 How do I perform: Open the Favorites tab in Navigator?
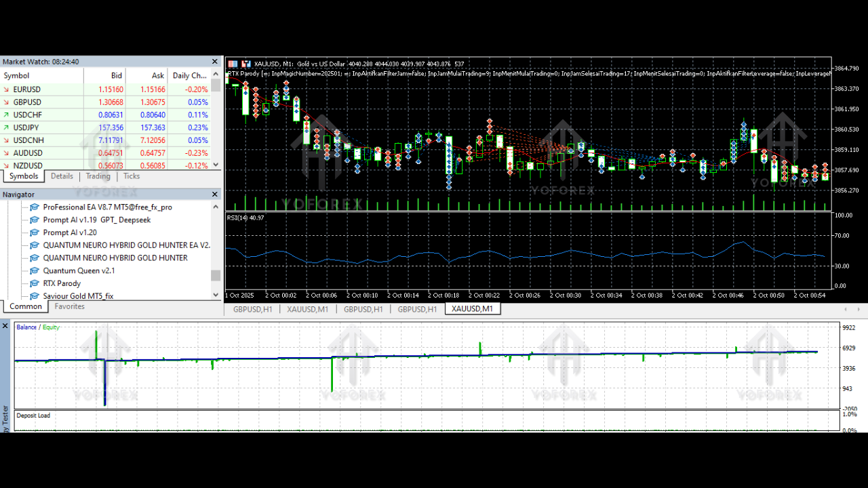(70, 306)
